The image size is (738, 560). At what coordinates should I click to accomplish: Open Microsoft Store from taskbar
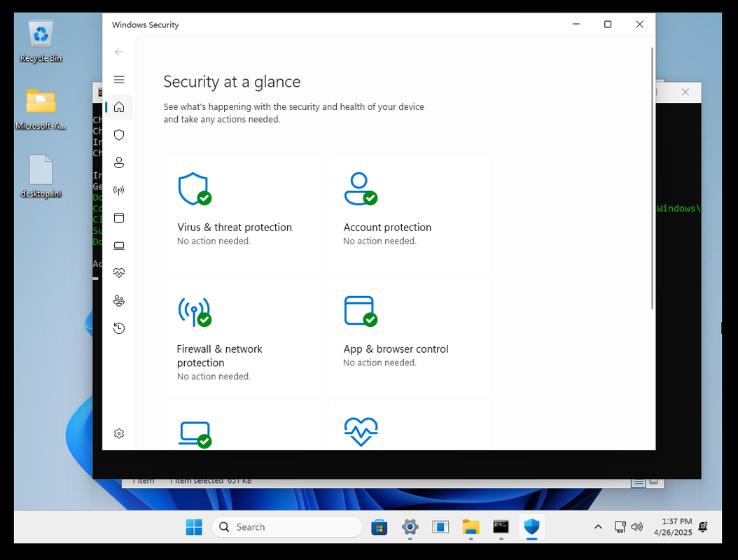380,527
